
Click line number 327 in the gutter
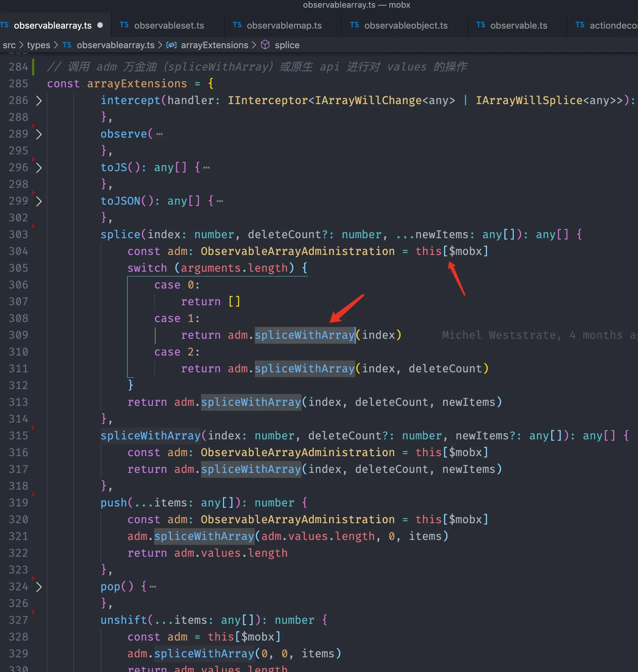[18, 620]
